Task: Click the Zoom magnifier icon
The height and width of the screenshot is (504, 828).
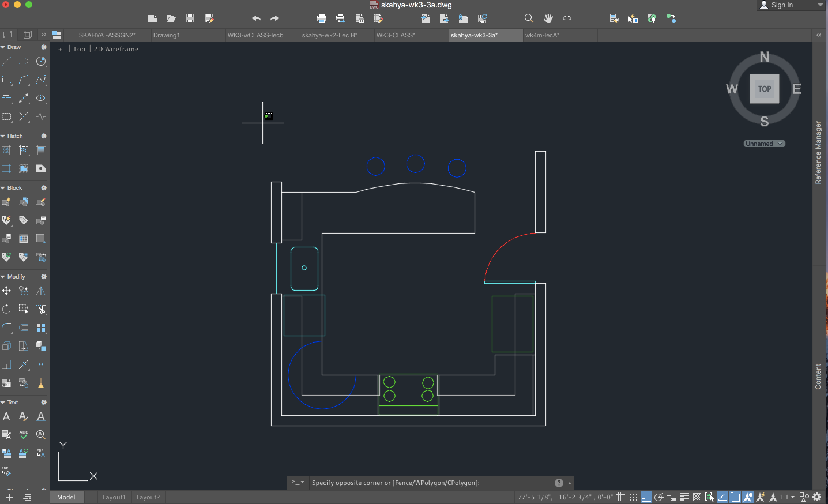Action: click(x=529, y=18)
